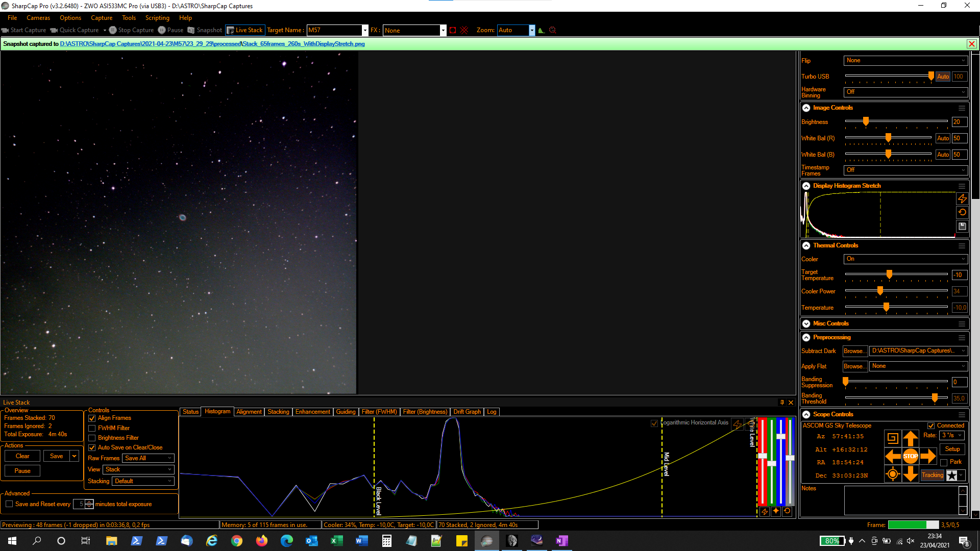Click the scope move up arrow
Viewport: 980px width, 551px height.
pos(910,438)
